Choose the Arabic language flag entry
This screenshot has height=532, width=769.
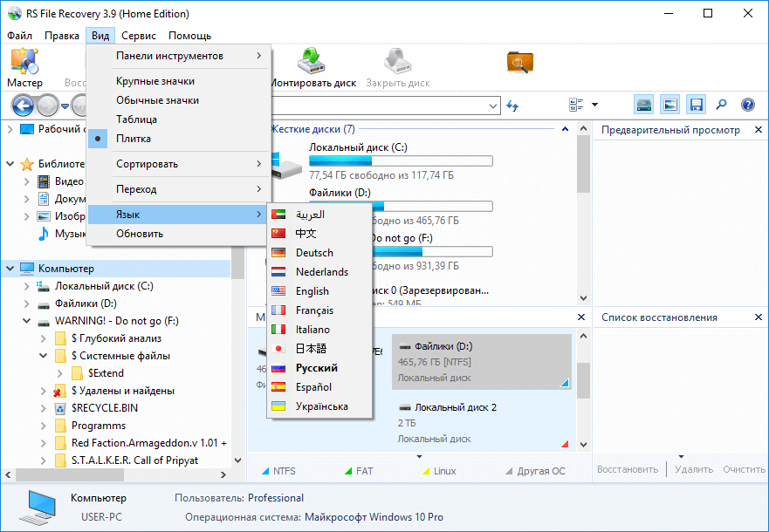pyautogui.click(x=319, y=215)
